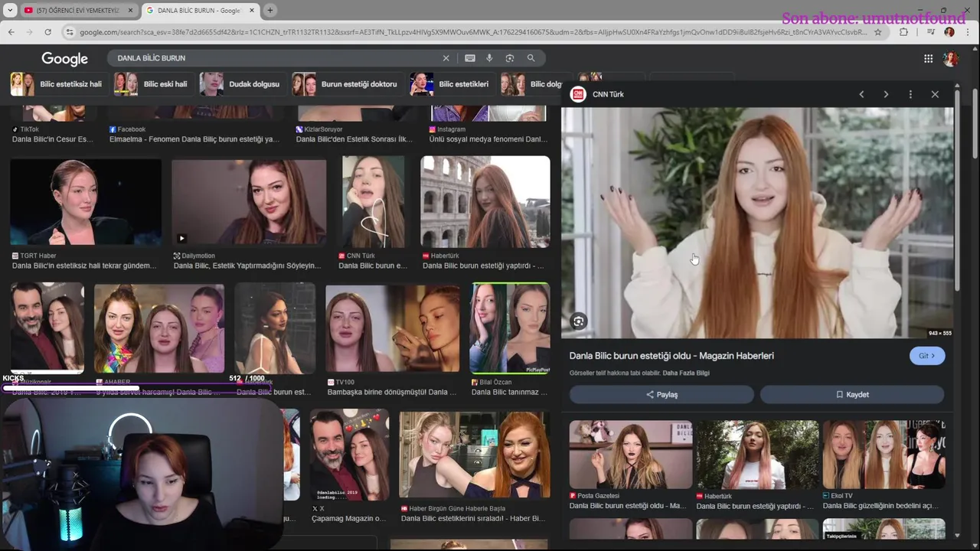
Task: Open preview panel more options menu
Action: [910, 94]
